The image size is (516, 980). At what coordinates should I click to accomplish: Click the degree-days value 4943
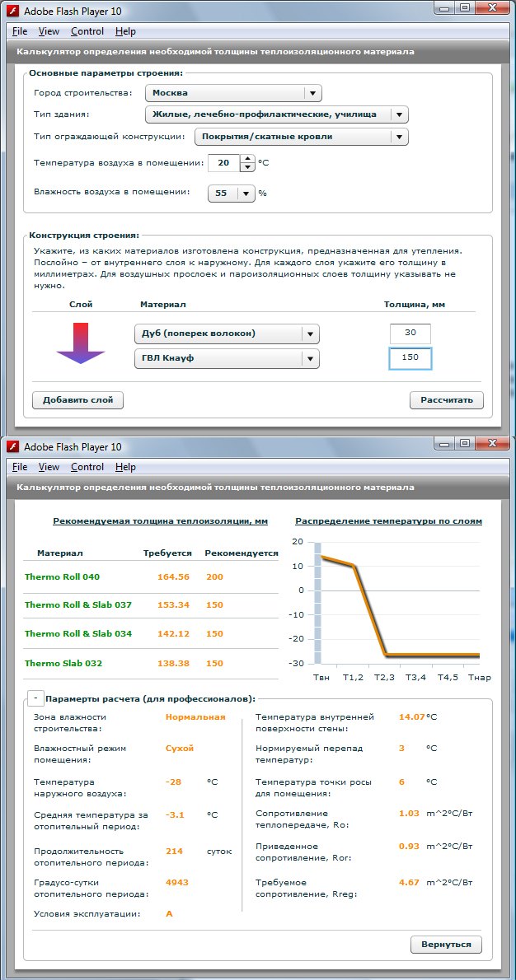tap(177, 883)
